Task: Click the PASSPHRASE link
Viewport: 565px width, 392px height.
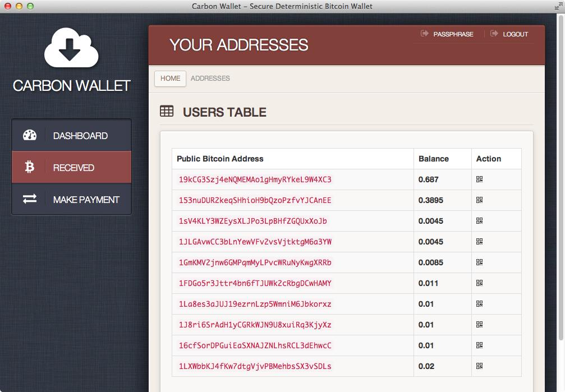Action: click(x=453, y=34)
